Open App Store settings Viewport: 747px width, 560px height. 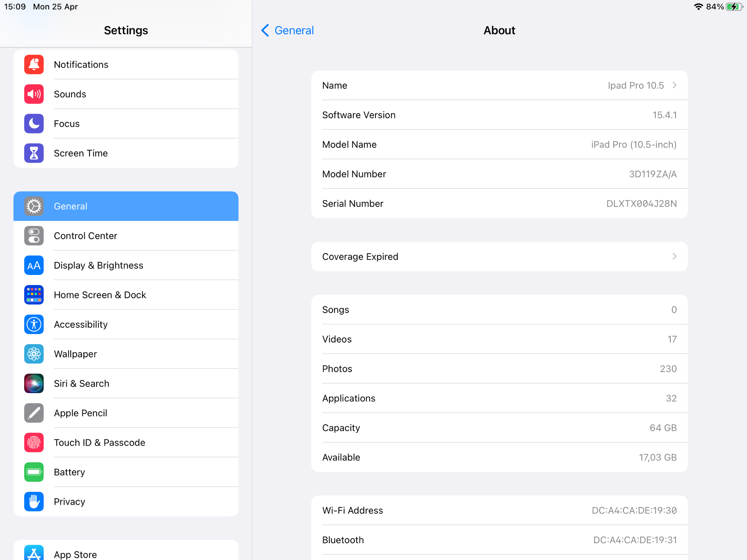click(126, 551)
